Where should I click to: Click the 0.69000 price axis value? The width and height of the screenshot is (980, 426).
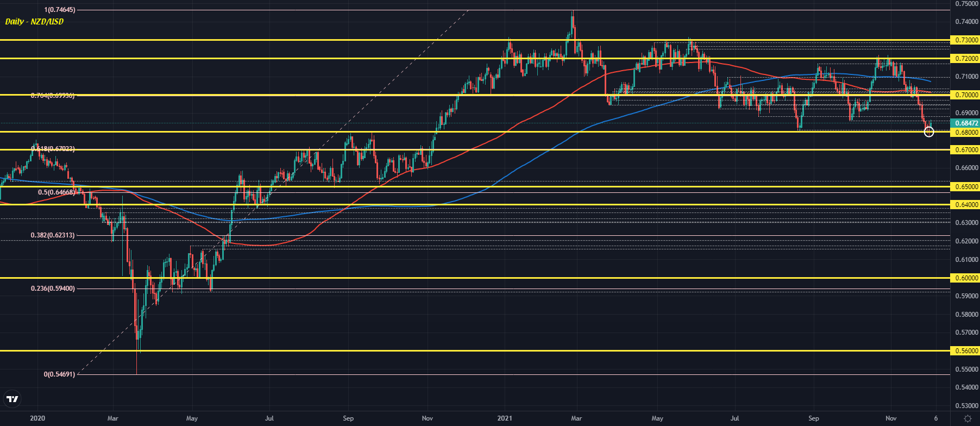point(966,113)
